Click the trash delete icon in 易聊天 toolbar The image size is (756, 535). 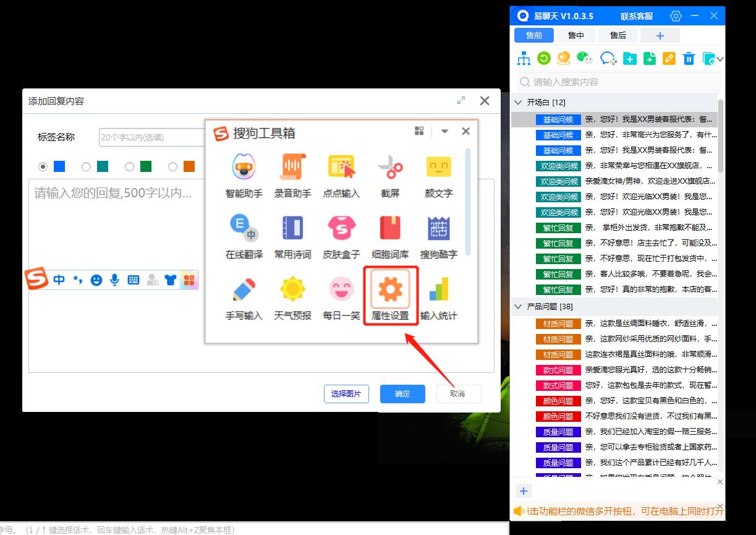click(689, 58)
